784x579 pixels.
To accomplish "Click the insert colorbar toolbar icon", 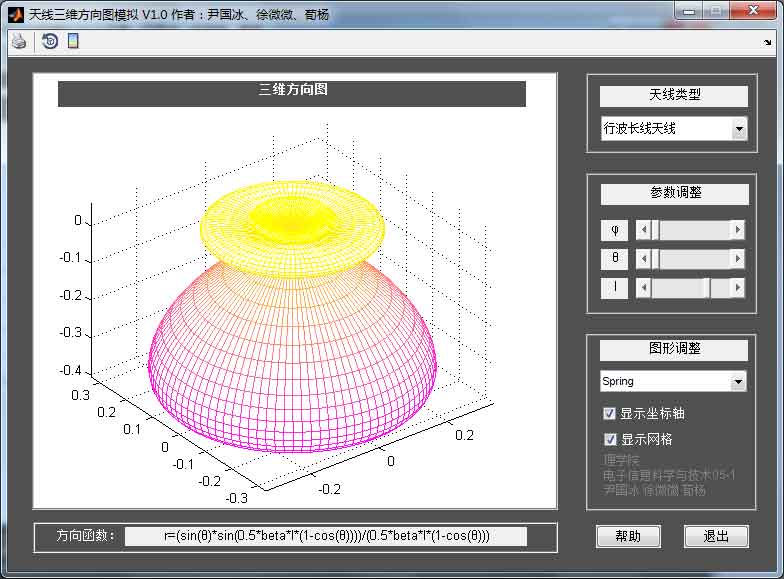I will click(73, 41).
